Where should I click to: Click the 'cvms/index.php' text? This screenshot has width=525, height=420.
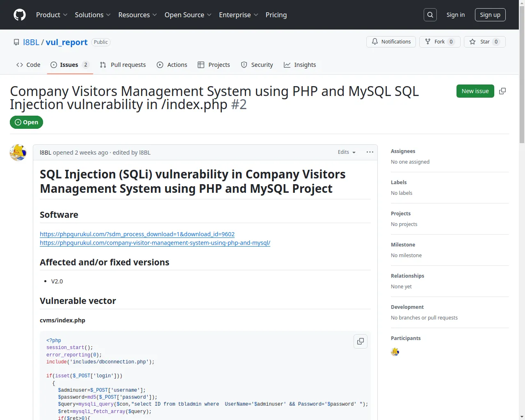(62, 320)
